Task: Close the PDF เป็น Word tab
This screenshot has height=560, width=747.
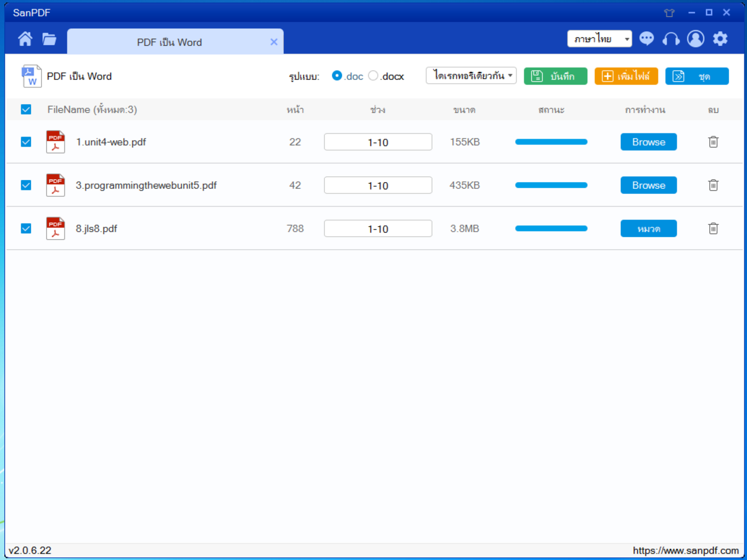Action: pyautogui.click(x=274, y=42)
